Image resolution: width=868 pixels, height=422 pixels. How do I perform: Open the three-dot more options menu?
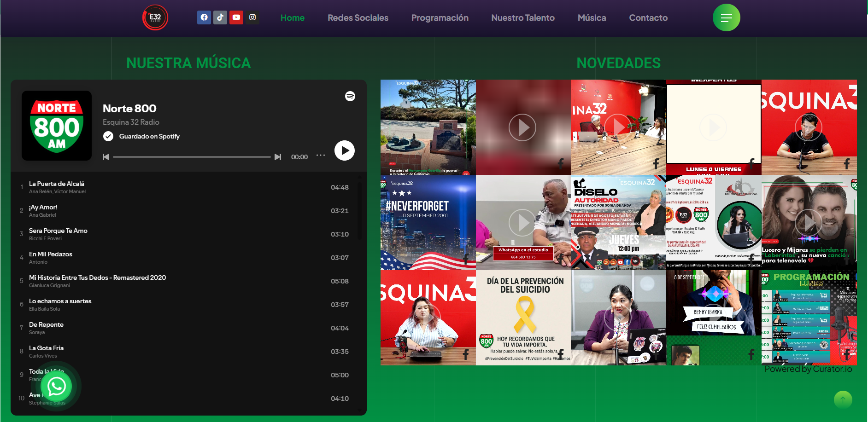321,156
